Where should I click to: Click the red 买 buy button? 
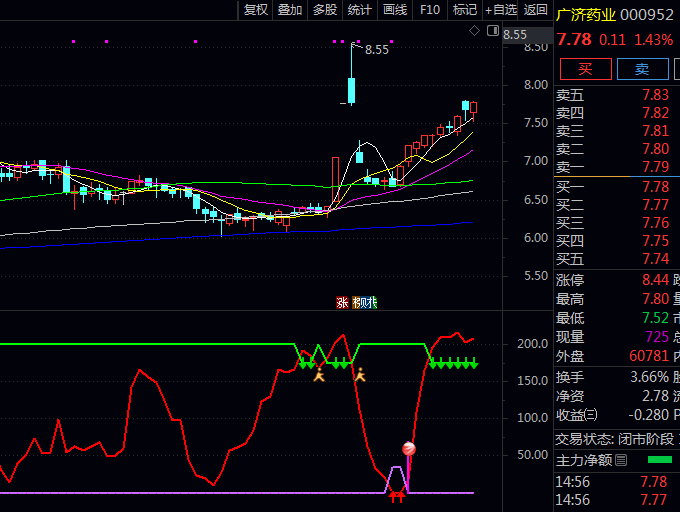point(585,69)
